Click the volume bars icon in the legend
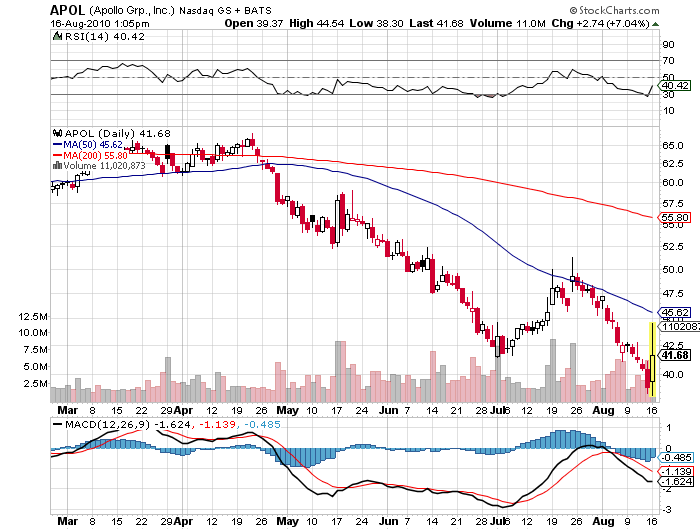700x530 pixels. coord(57,166)
